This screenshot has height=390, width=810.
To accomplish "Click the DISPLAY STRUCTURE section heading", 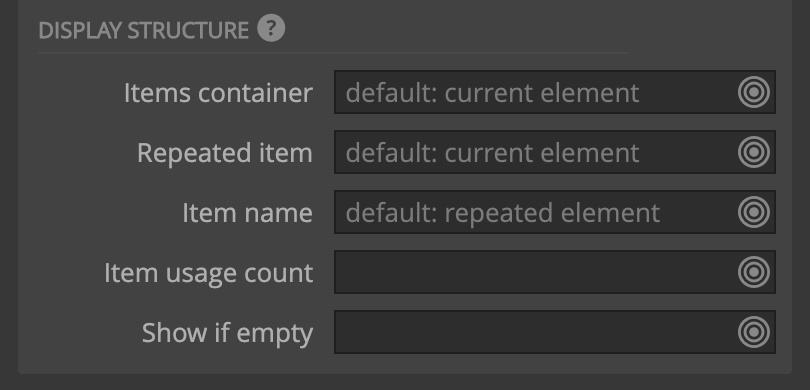I will tap(144, 30).
